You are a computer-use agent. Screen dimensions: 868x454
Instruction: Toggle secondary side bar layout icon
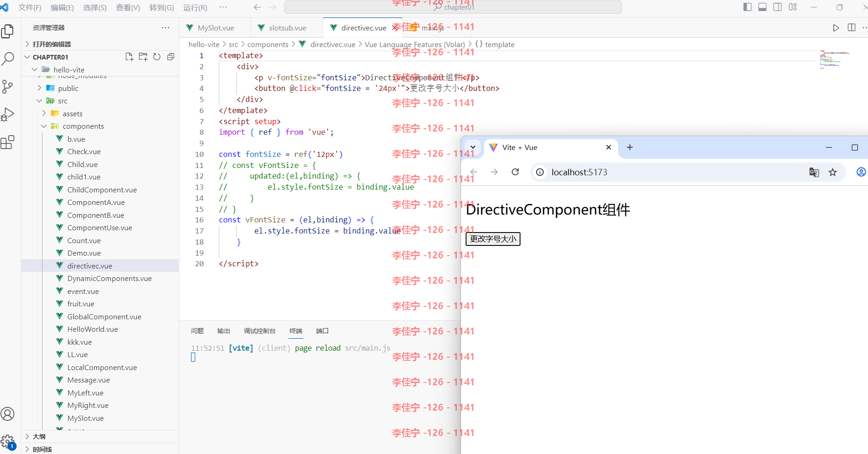click(x=778, y=7)
